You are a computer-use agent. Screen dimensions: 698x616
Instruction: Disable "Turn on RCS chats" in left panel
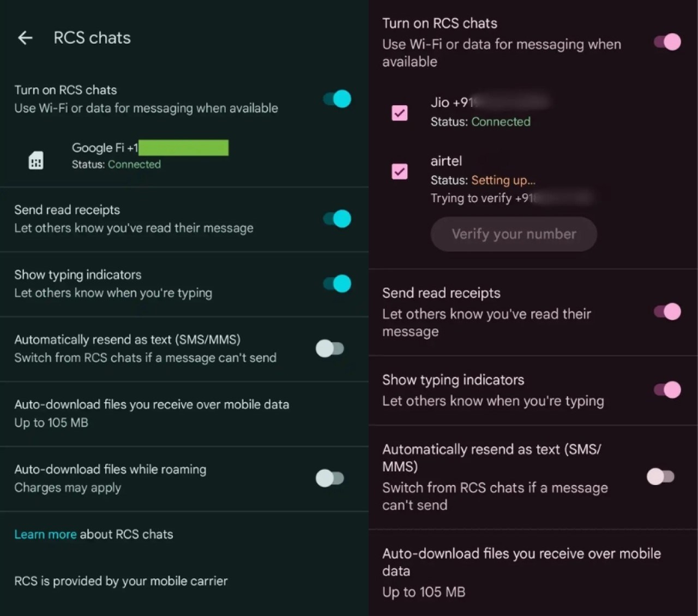(x=335, y=99)
